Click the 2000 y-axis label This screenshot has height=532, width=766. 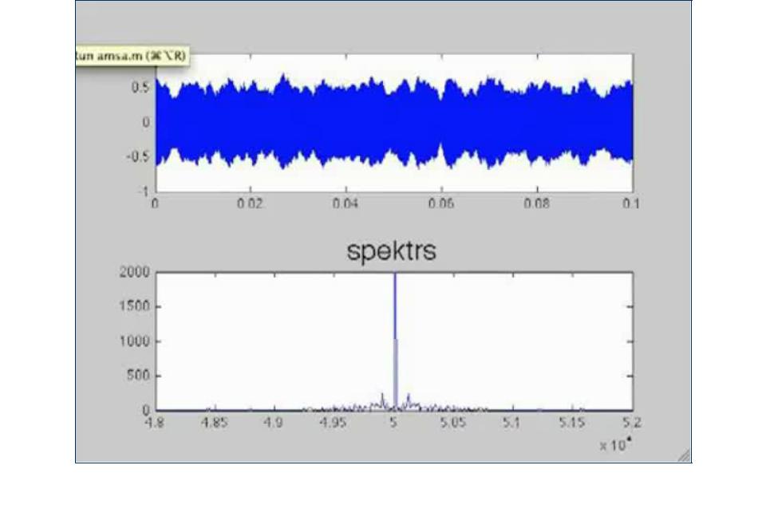[134, 272]
